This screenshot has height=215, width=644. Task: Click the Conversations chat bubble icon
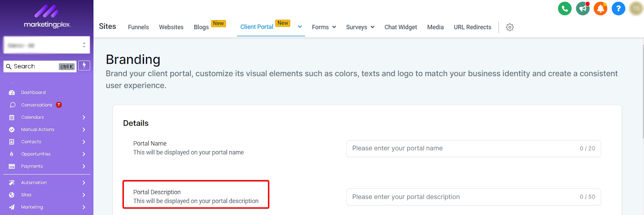[x=12, y=105]
